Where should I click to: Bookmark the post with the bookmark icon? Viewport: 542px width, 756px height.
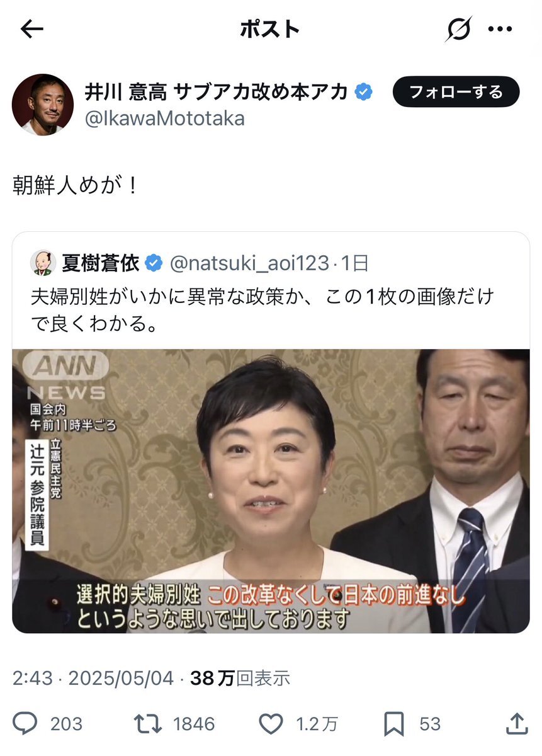(x=394, y=724)
